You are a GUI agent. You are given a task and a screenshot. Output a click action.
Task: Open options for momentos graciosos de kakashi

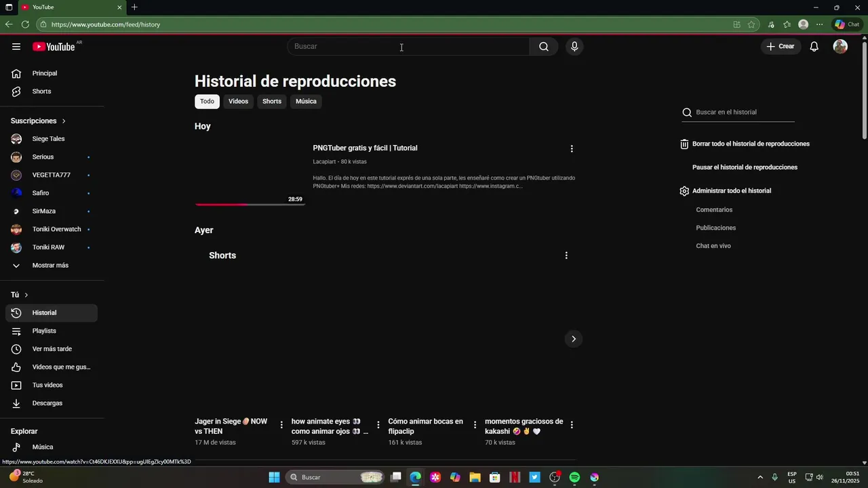tap(572, 425)
